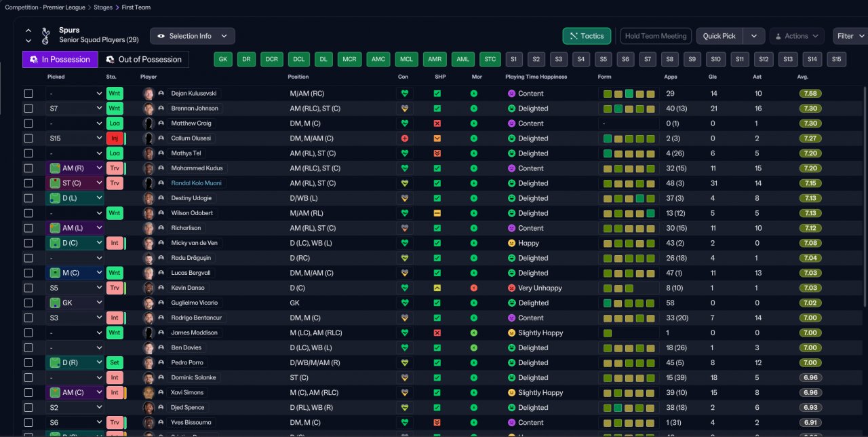Viewport: 868px width, 437px height.
Task: Tick the checkbox for Djed Spence
Action: (28, 407)
